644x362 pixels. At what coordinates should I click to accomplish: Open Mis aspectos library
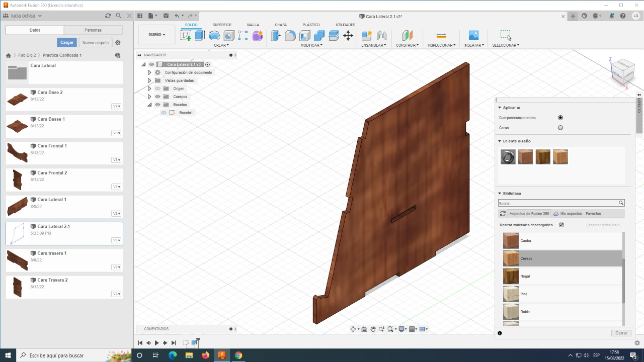(x=568, y=214)
